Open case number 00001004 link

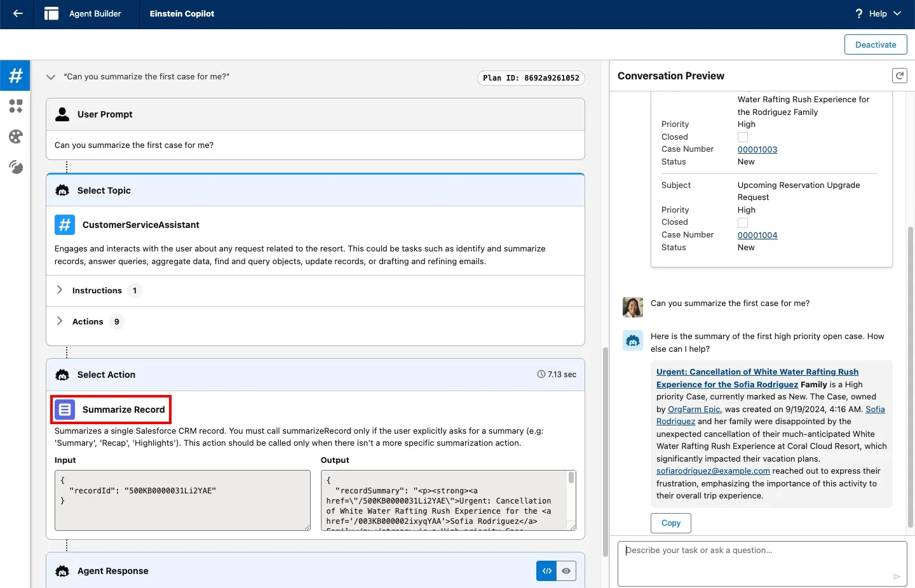click(x=757, y=235)
